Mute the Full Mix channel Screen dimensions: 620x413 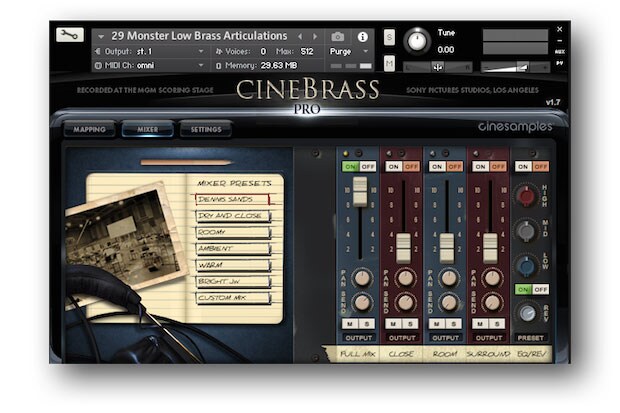click(350, 324)
